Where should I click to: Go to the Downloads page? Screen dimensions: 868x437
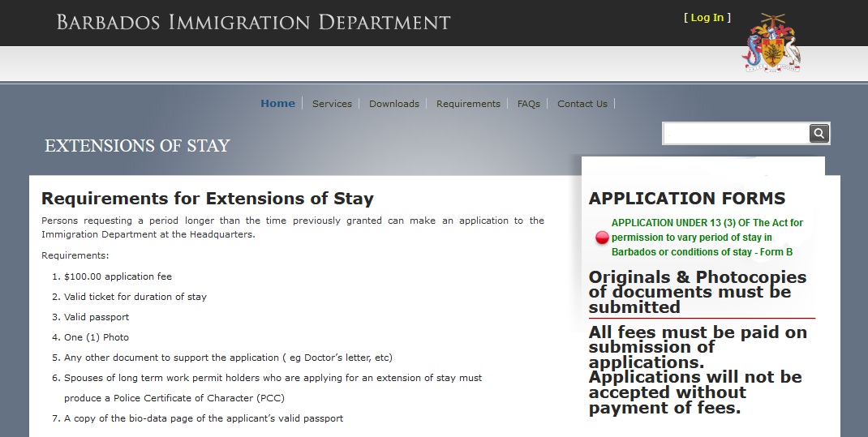coord(393,104)
